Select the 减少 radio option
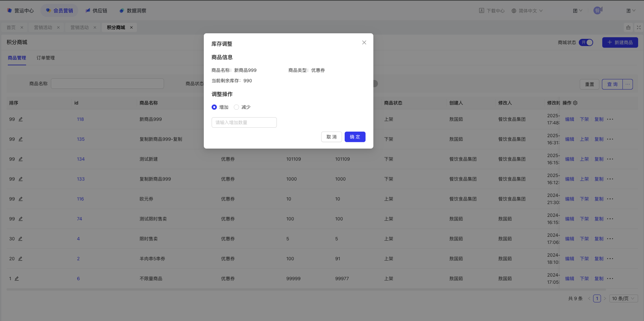This screenshot has width=644, height=321. click(236, 107)
